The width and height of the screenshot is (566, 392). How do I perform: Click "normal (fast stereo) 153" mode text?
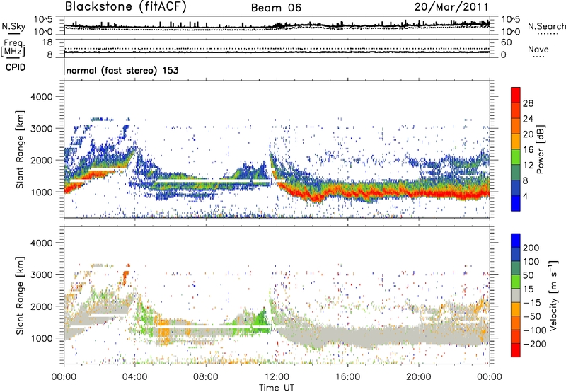click(x=122, y=70)
